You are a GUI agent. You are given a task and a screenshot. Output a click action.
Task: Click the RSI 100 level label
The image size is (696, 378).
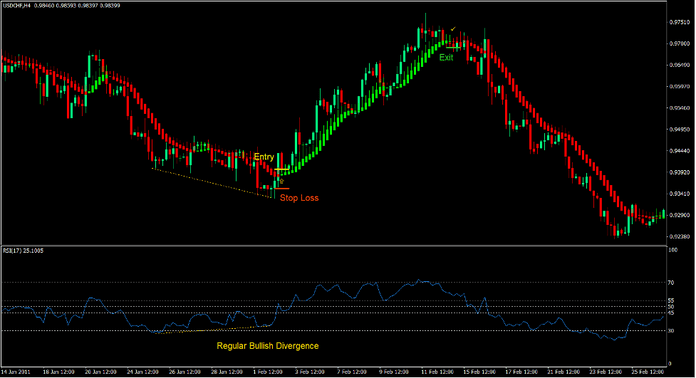672,250
